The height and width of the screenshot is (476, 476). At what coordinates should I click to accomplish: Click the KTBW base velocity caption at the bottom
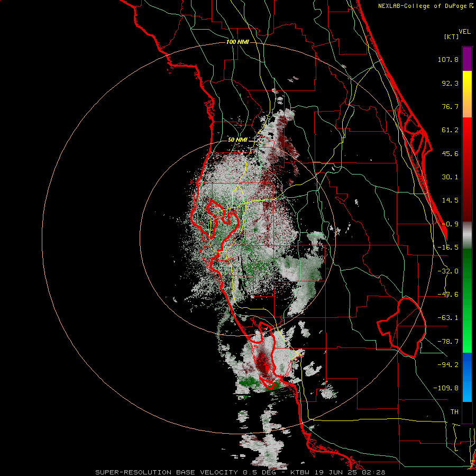pyautogui.click(x=240, y=472)
